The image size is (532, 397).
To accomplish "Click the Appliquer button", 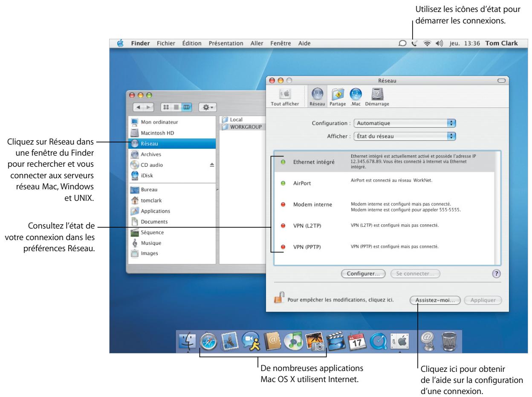I will pos(483,300).
